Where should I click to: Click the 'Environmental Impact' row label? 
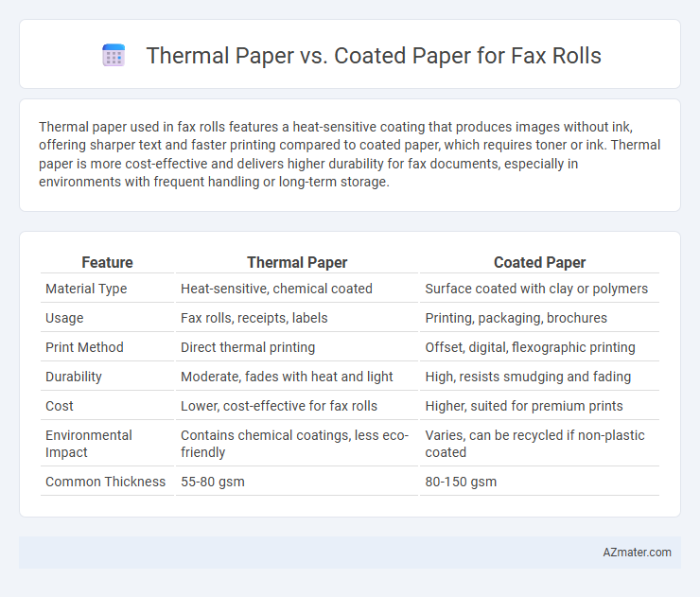(89, 444)
